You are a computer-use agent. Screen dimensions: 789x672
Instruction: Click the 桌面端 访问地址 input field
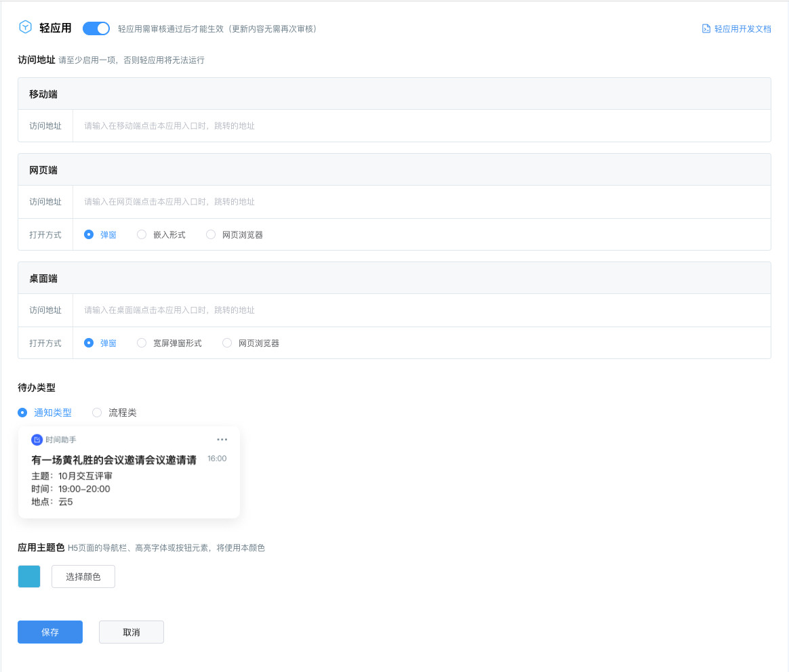pos(420,310)
